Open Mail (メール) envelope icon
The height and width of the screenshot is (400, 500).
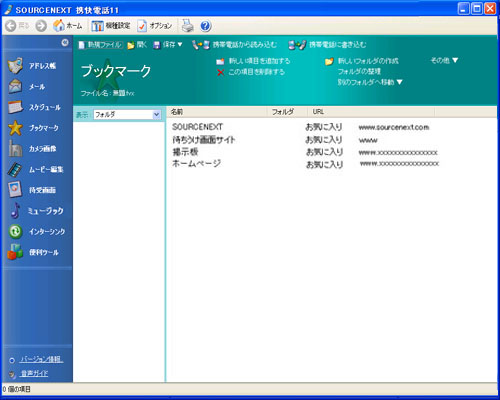[15, 86]
